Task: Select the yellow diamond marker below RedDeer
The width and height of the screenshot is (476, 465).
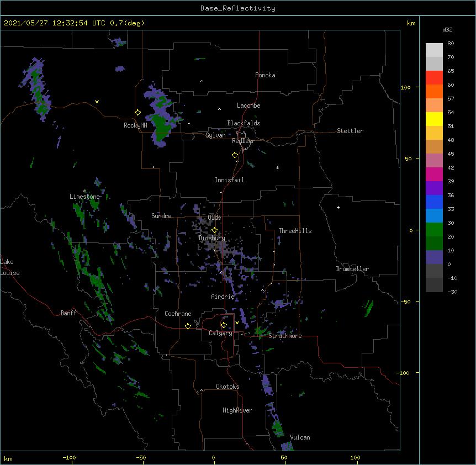Action: (x=235, y=155)
